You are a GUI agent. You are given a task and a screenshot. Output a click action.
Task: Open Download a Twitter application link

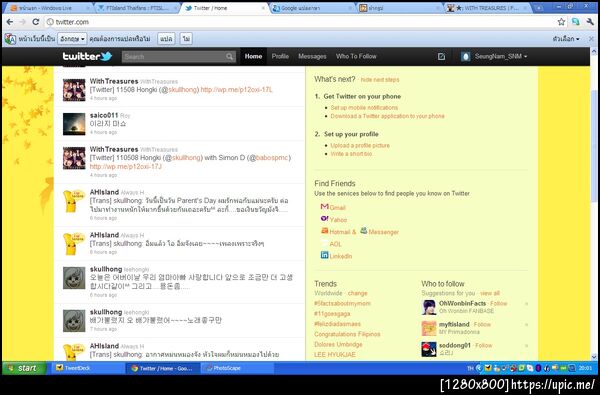click(388, 116)
